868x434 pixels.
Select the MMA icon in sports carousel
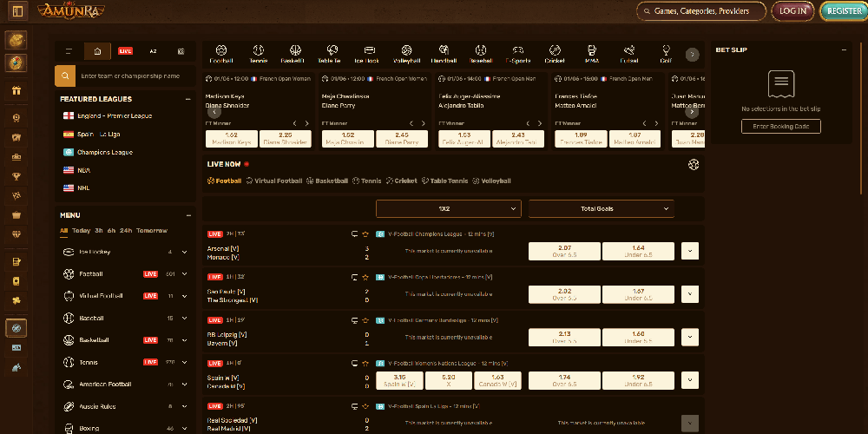click(x=592, y=54)
